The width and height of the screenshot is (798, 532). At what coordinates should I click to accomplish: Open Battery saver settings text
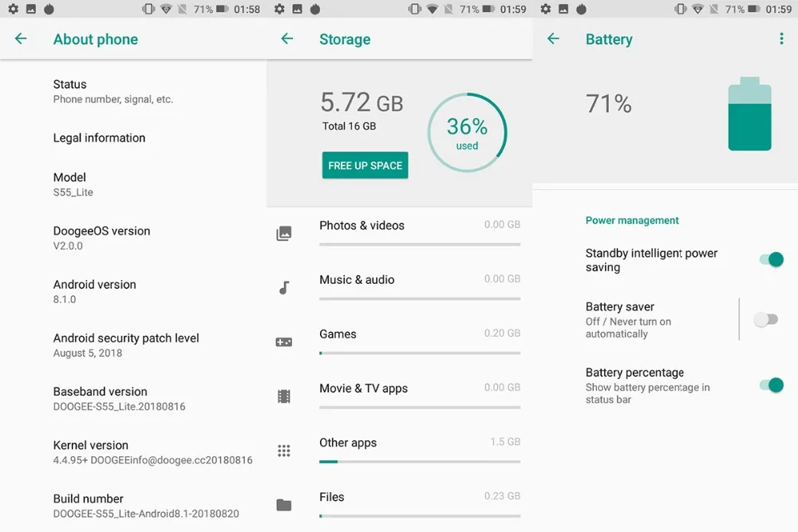click(x=629, y=320)
